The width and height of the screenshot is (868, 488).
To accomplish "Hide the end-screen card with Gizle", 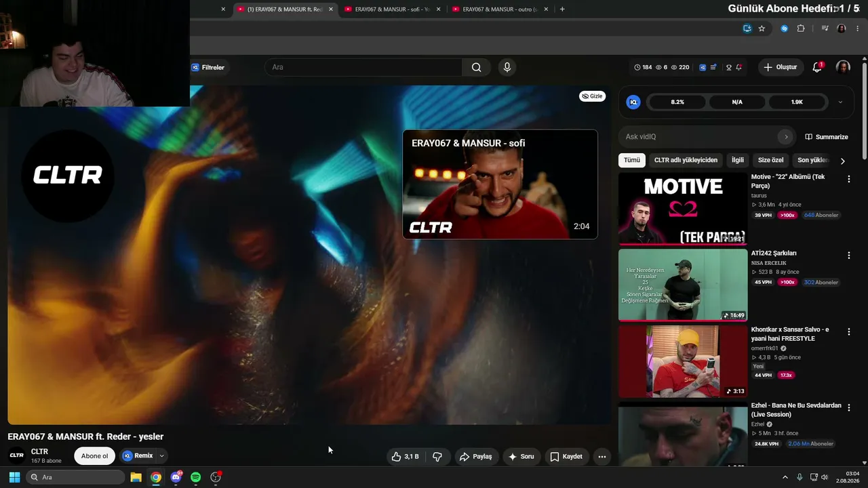I will pyautogui.click(x=593, y=96).
